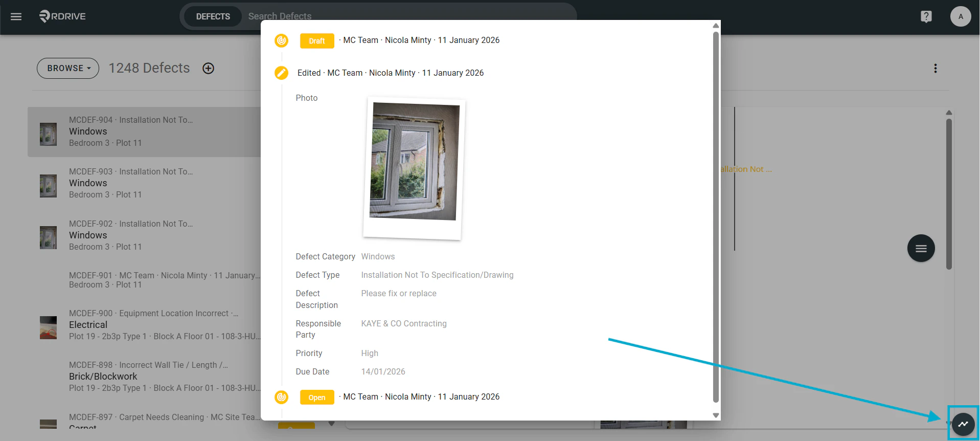The image size is (980, 441).
Task: Click MCDEF-900 Electrical thumbnail
Action: pyautogui.click(x=48, y=327)
